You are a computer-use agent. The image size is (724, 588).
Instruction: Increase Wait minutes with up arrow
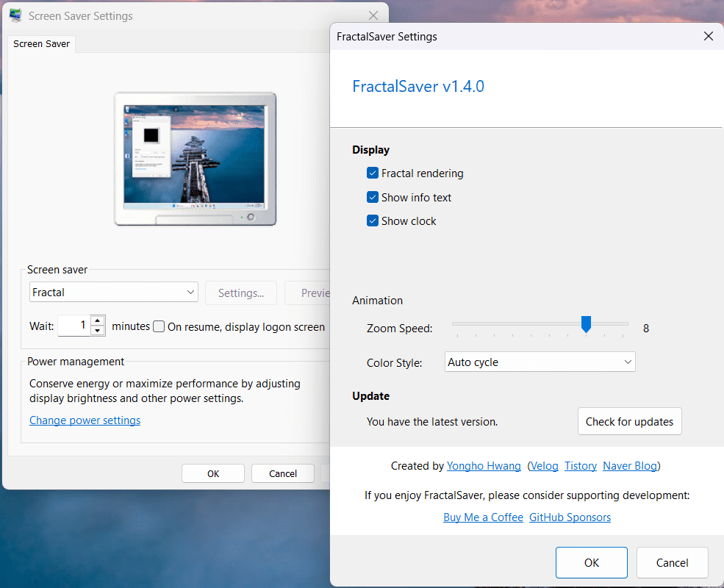[98, 320]
